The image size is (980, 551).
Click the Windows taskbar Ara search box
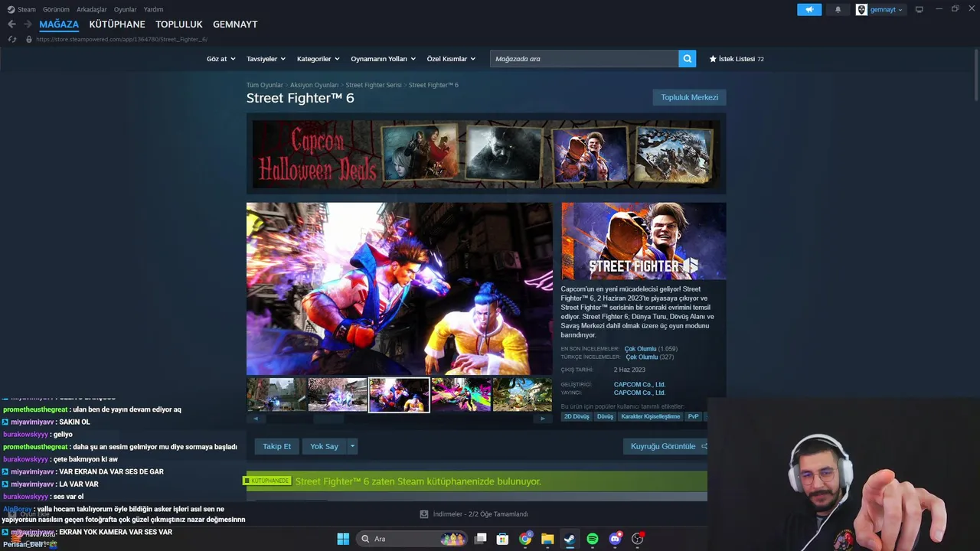click(413, 539)
